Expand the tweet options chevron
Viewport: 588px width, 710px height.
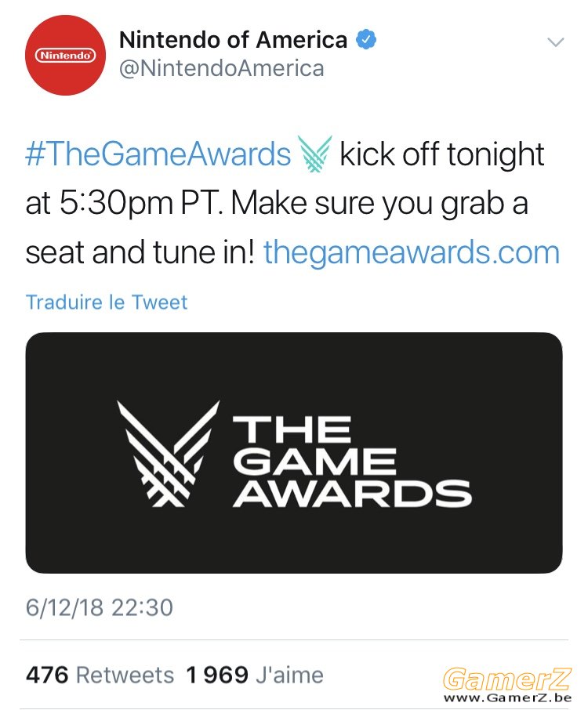tap(555, 42)
